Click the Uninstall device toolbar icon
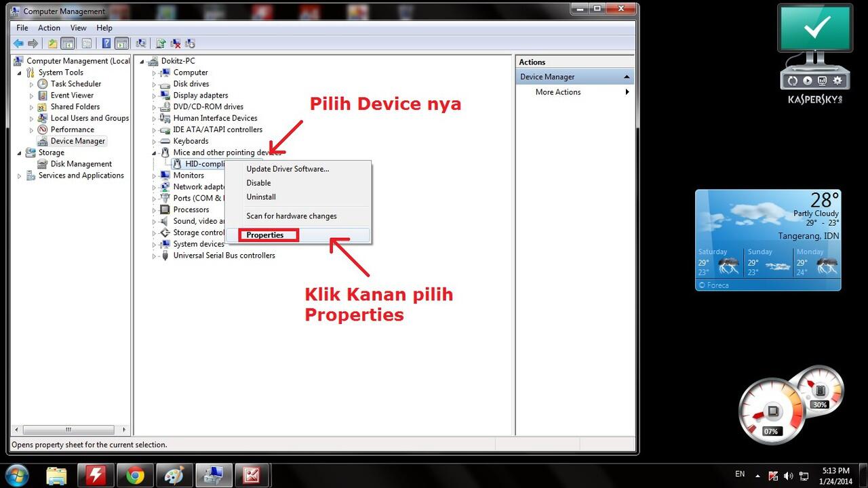Screen dimensions: 868x488 point(176,43)
